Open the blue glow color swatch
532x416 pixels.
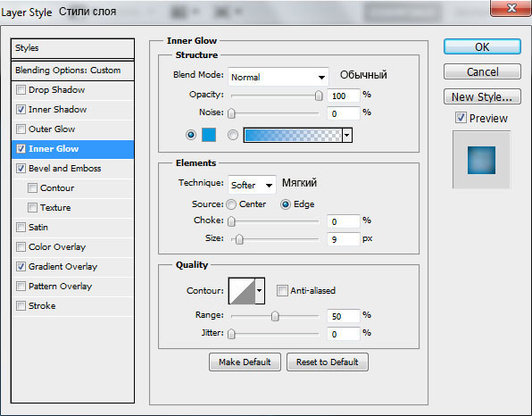pyautogui.click(x=209, y=135)
